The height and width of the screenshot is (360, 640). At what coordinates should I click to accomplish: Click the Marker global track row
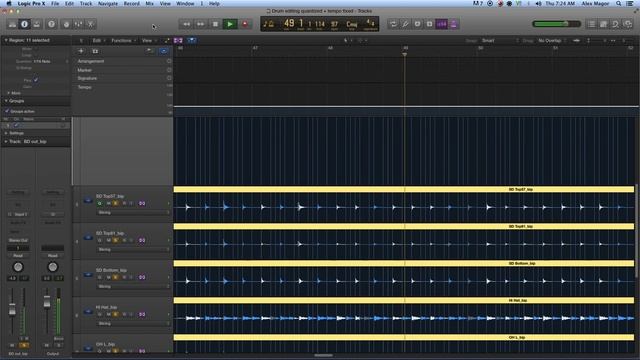pyautogui.click(x=124, y=70)
